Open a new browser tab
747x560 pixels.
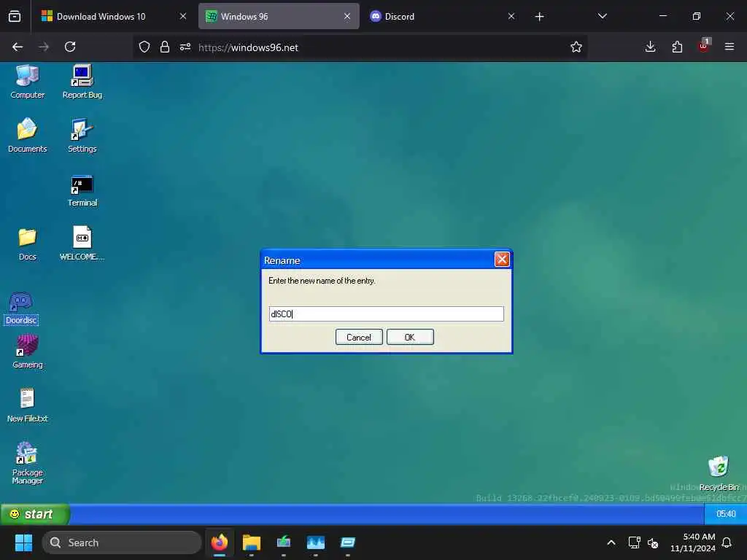click(x=539, y=17)
